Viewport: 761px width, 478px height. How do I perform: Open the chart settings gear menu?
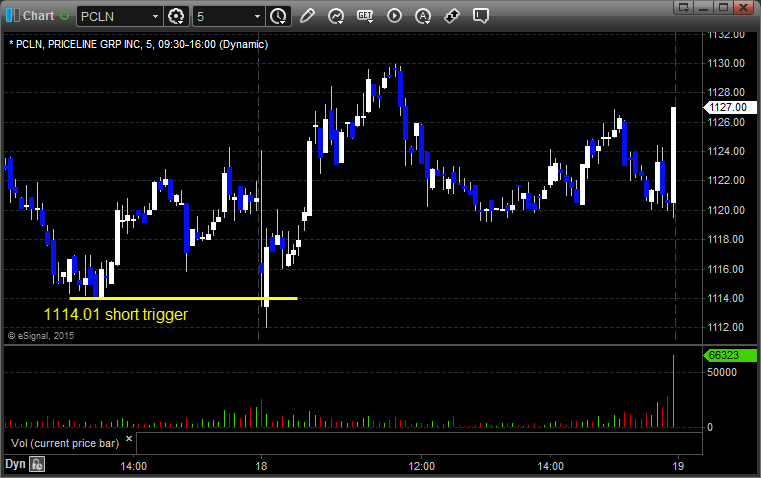(x=176, y=16)
